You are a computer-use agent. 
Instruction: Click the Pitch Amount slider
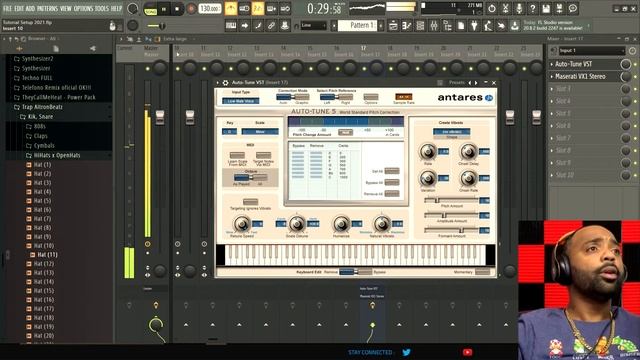(x=451, y=200)
